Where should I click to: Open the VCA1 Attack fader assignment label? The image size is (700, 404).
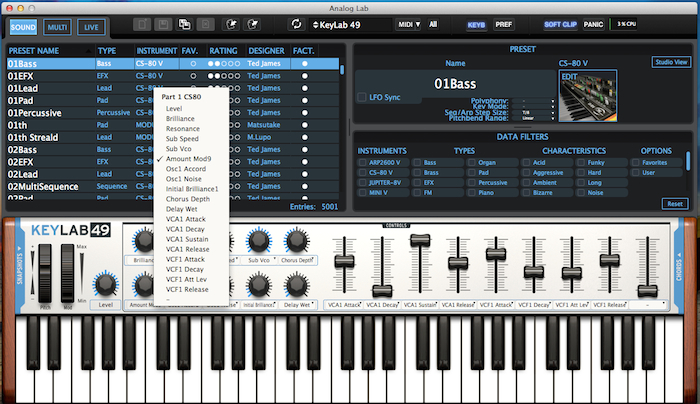pyautogui.click(x=344, y=305)
